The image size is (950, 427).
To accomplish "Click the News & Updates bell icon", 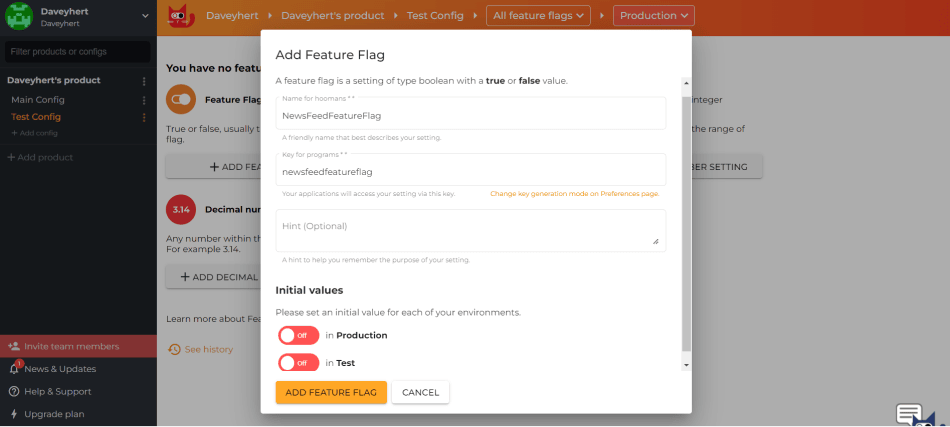I will click(x=15, y=368).
